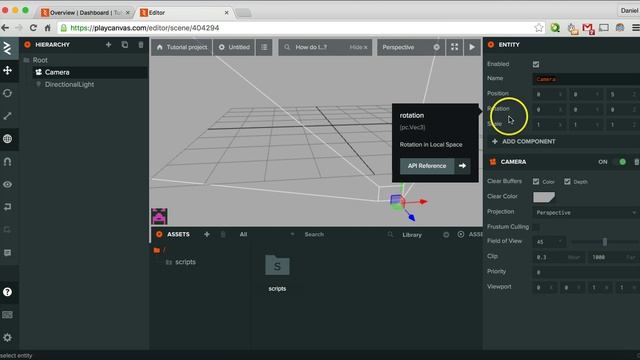Viewport: 640px width, 360px height.
Task: Hide the How do I search bar
Action: (x=358, y=47)
